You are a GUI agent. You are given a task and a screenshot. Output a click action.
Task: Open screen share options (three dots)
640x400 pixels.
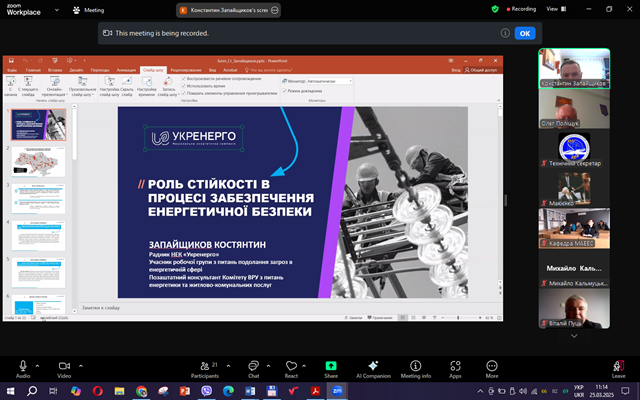[275, 10]
